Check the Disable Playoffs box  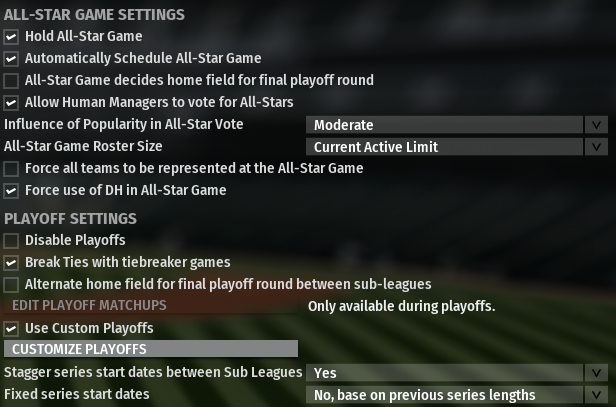(x=11, y=241)
